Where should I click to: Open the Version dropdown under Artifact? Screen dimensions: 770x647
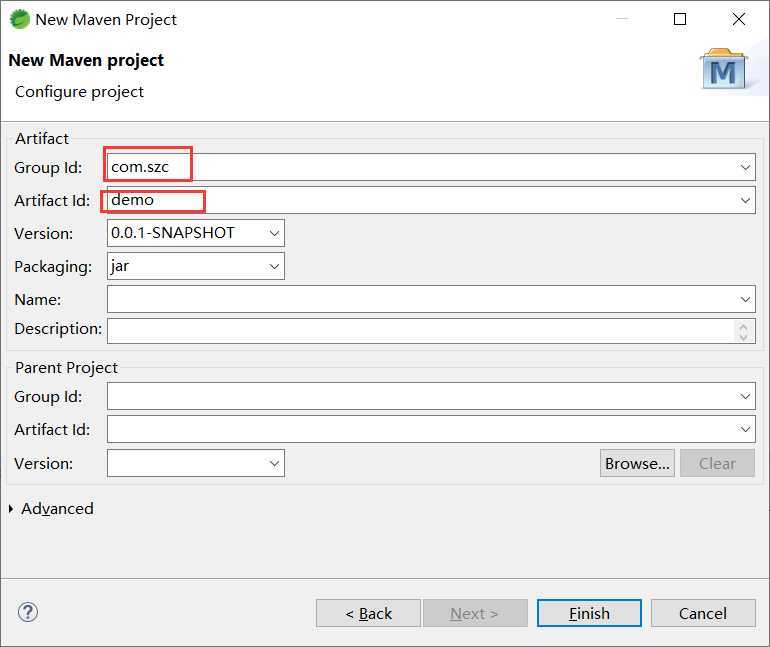274,233
